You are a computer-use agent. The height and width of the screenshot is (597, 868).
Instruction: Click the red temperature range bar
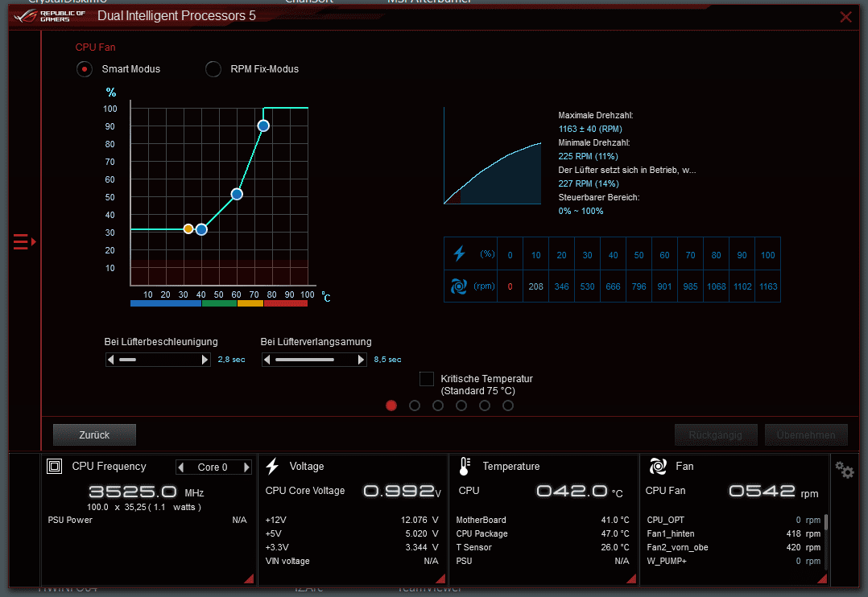(x=286, y=303)
